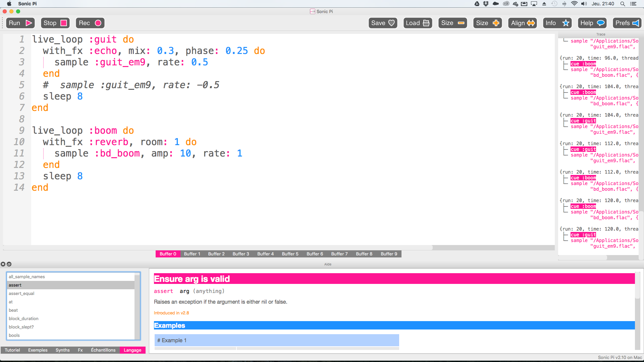Open the Bluetooth menu
Image resolution: width=644 pixels, height=362 pixels.
tap(564, 4)
